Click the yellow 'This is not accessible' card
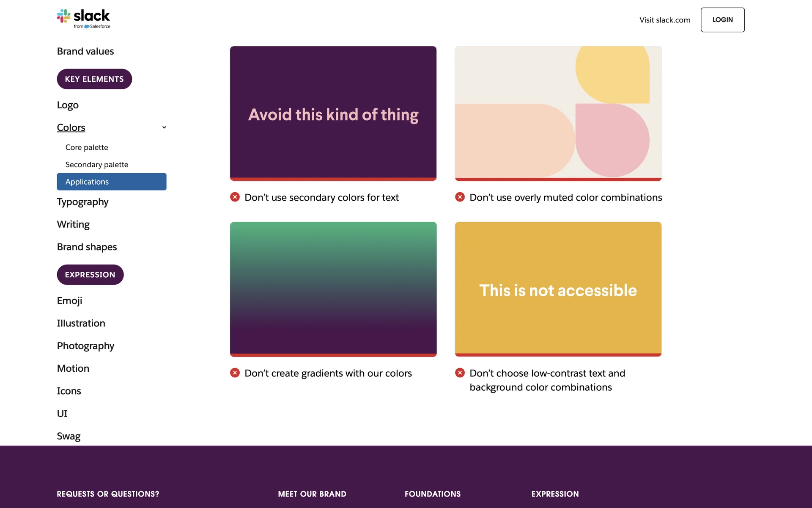 [x=558, y=289]
